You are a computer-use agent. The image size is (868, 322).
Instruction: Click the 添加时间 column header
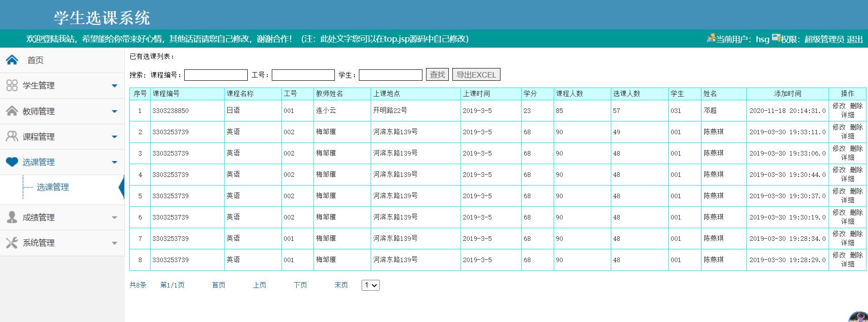pyautogui.click(x=788, y=93)
